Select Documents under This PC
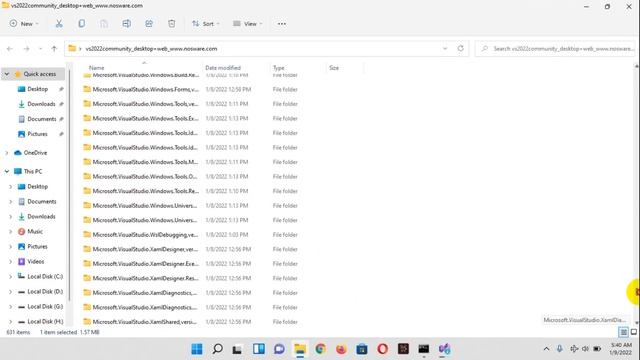 coord(41,202)
